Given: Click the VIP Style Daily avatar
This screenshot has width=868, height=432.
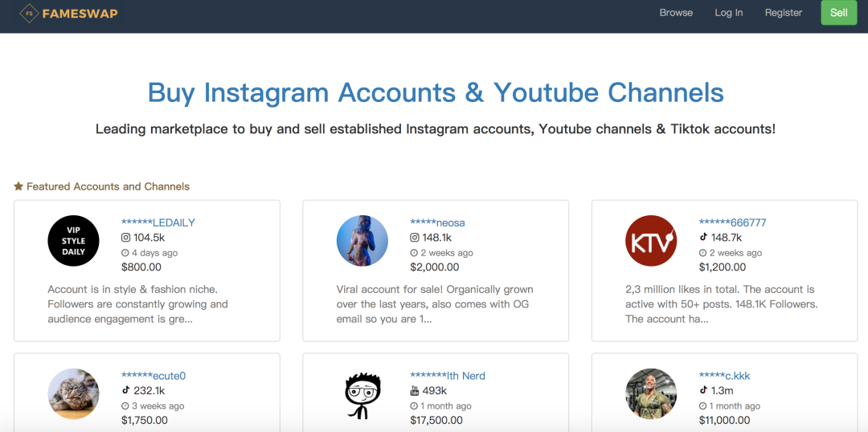Looking at the screenshot, I should pyautogui.click(x=73, y=241).
